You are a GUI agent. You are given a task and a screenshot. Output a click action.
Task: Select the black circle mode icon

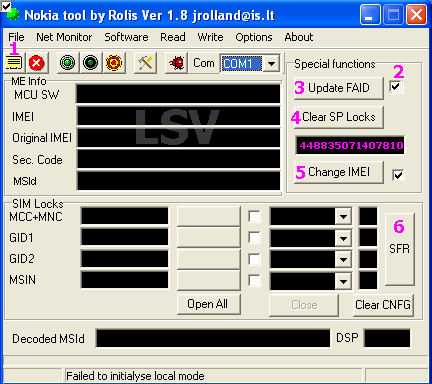pos(90,63)
